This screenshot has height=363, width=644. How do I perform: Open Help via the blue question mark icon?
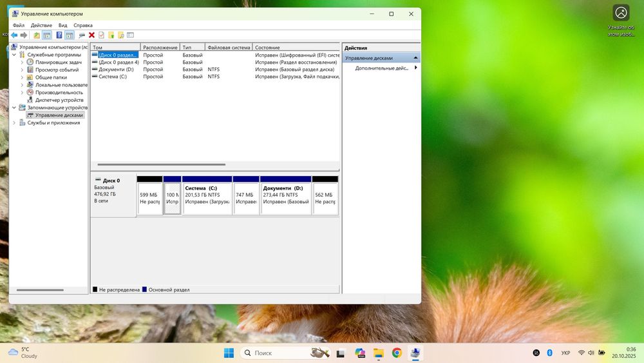(x=59, y=35)
